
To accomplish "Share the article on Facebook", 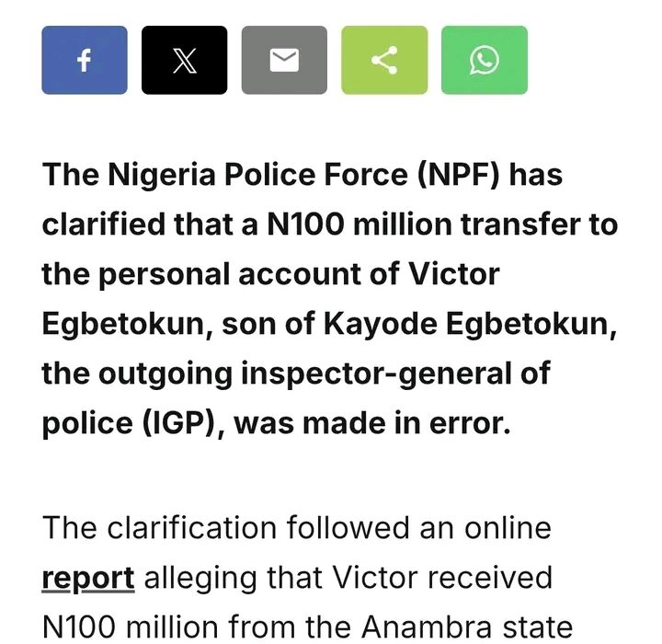I will [x=85, y=60].
